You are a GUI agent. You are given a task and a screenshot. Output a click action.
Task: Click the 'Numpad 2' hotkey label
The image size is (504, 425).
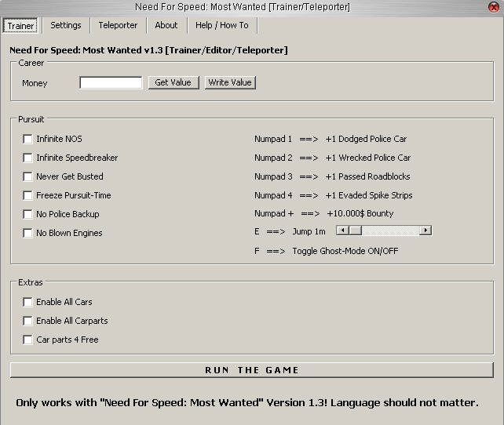pos(273,158)
